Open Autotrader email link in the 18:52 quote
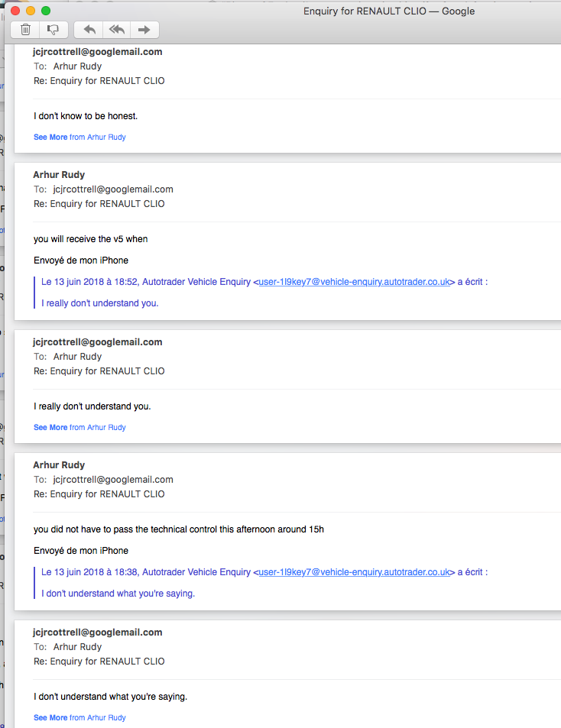The height and width of the screenshot is (728, 561). pos(355,282)
